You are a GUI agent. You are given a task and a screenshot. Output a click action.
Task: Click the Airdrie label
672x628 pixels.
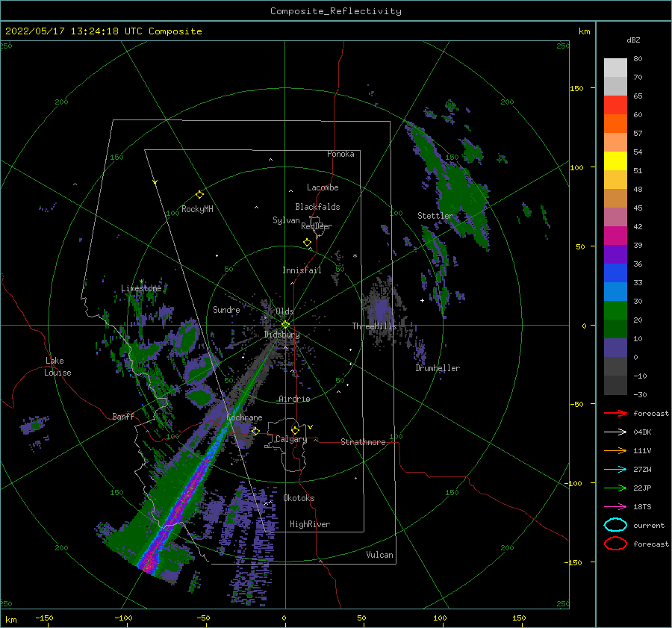coord(294,399)
